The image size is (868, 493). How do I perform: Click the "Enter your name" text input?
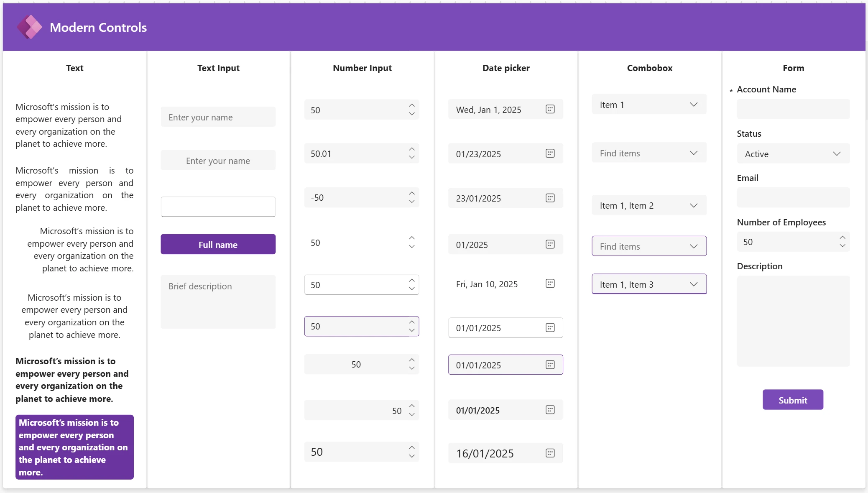(217, 117)
